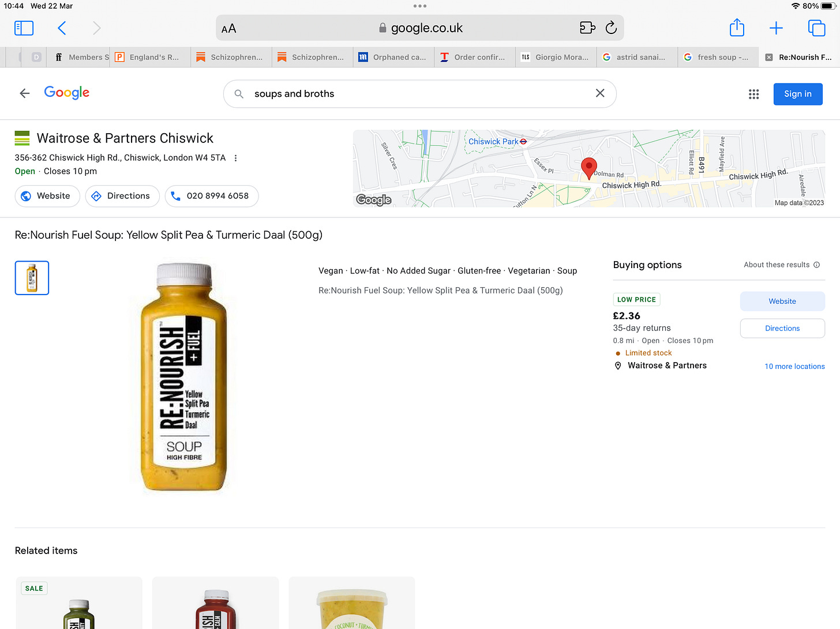Screen dimensions: 840x629
Task: Open the red bottle related item
Action: pyautogui.click(x=215, y=602)
